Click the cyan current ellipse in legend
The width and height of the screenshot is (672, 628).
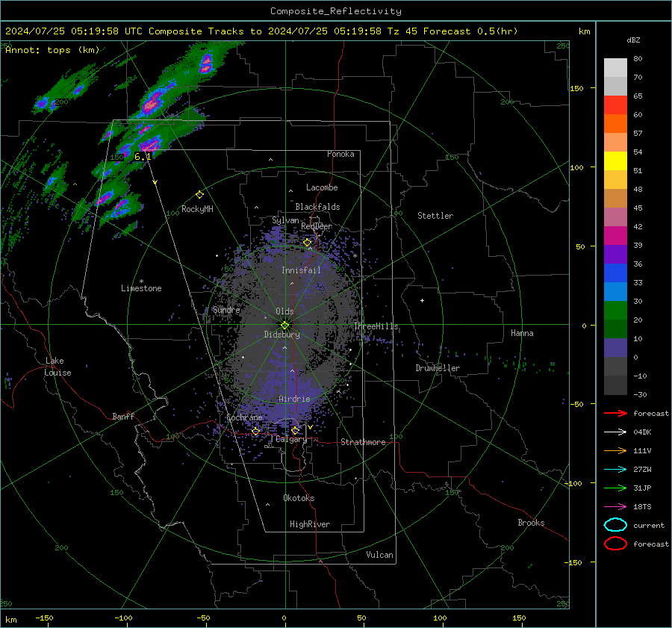(615, 525)
